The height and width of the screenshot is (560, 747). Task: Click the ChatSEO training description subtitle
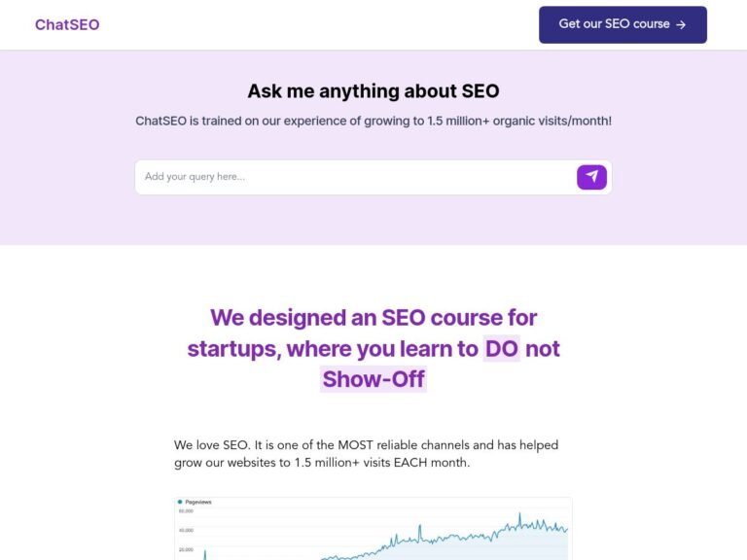click(373, 122)
